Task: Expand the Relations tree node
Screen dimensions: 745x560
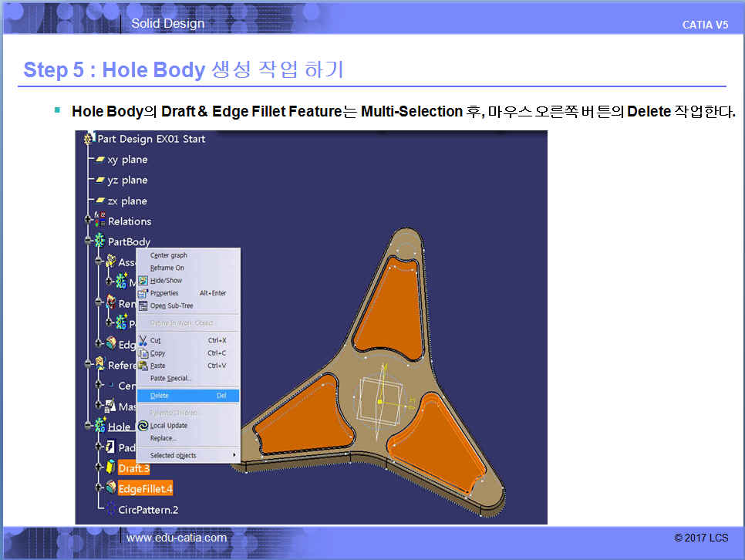Action: (x=89, y=221)
